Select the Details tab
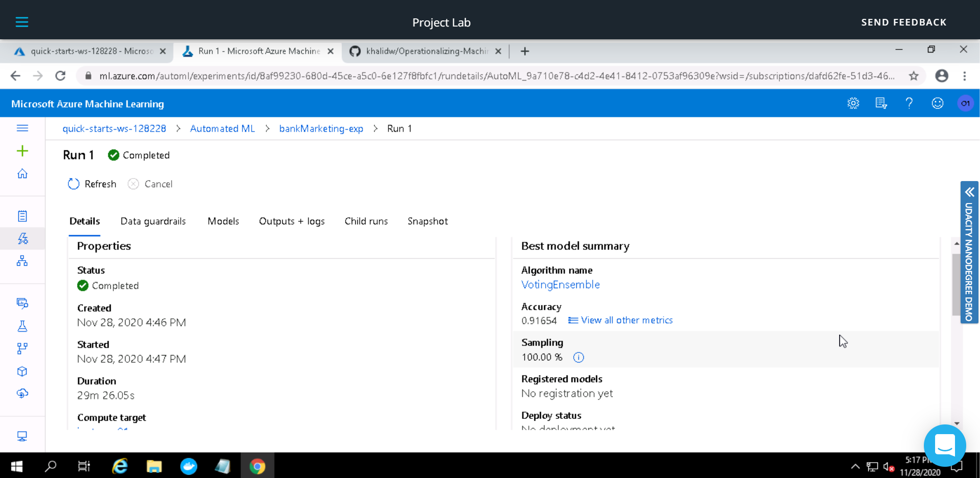Image resolution: width=980 pixels, height=478 pixels. click(85, 221)
